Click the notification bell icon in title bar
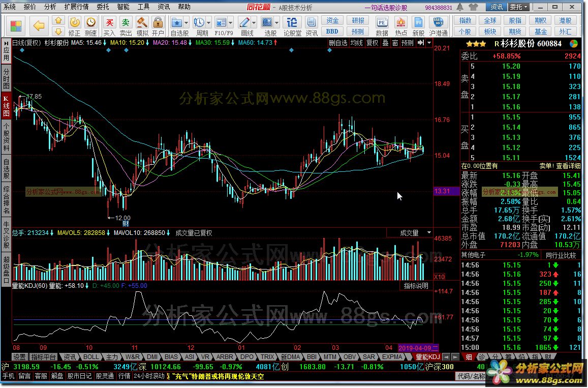The height and width of the screenshot is (388, 588). click(x=460, y=7)
